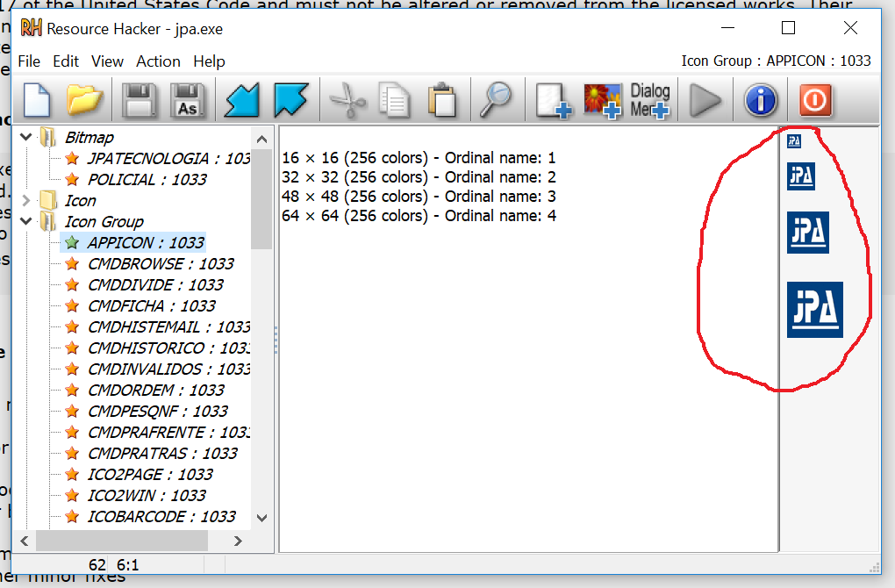Click the 6:1 status bar entry
Screen dimensions: 895x588
coord(128,565)
